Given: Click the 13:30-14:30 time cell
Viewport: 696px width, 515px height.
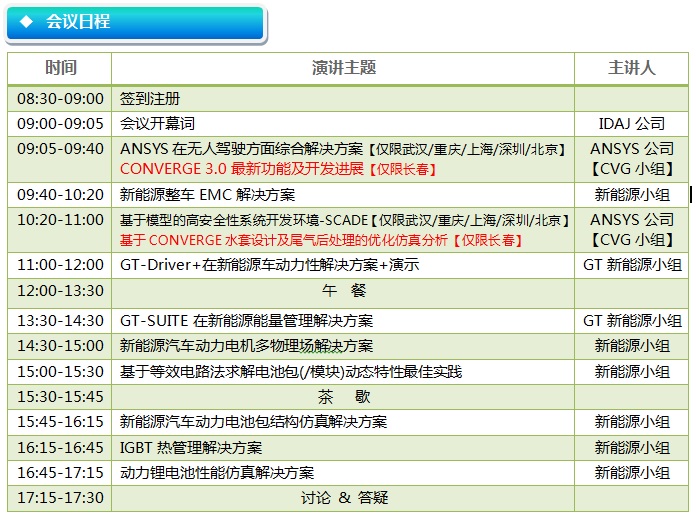Looking at the screenshot, I should click(60, 321).
